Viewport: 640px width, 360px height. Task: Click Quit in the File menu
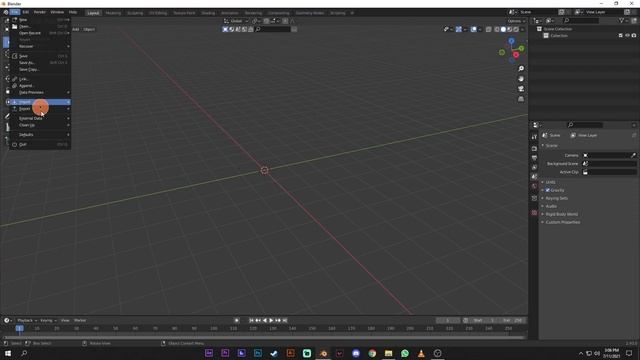pos(40,144)
